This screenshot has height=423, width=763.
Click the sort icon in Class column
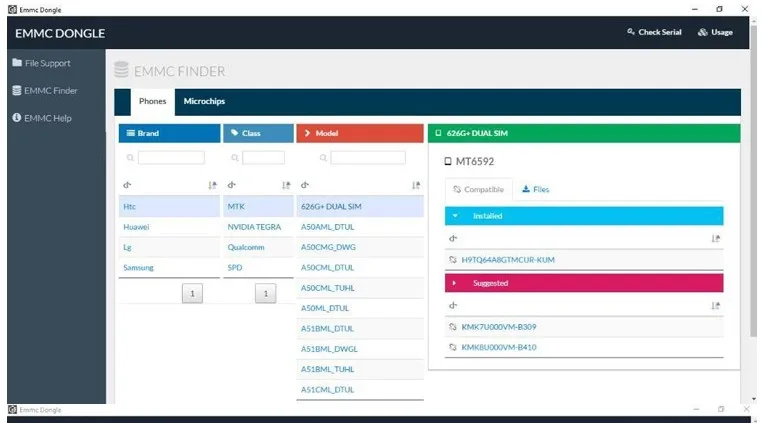(286, 185)
